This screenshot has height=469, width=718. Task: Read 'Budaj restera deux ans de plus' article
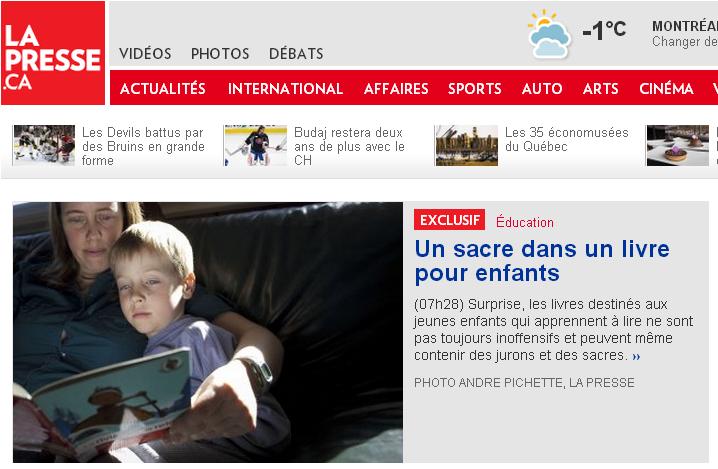pyautogui.click(x=349, y=146)
